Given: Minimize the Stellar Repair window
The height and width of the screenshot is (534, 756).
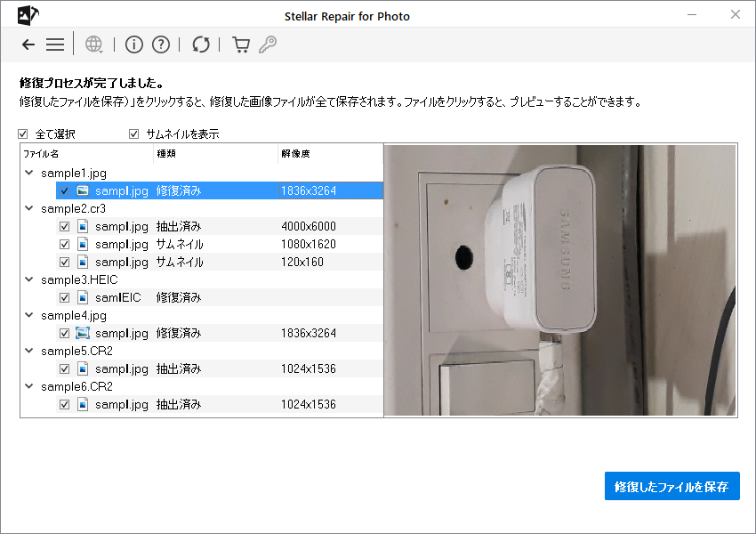Looking at the screenshot, I should point(692,14).
